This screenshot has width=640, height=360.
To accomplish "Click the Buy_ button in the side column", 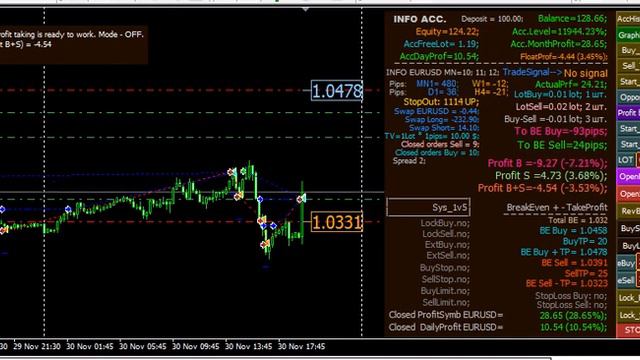I will (x=628, y=50).
